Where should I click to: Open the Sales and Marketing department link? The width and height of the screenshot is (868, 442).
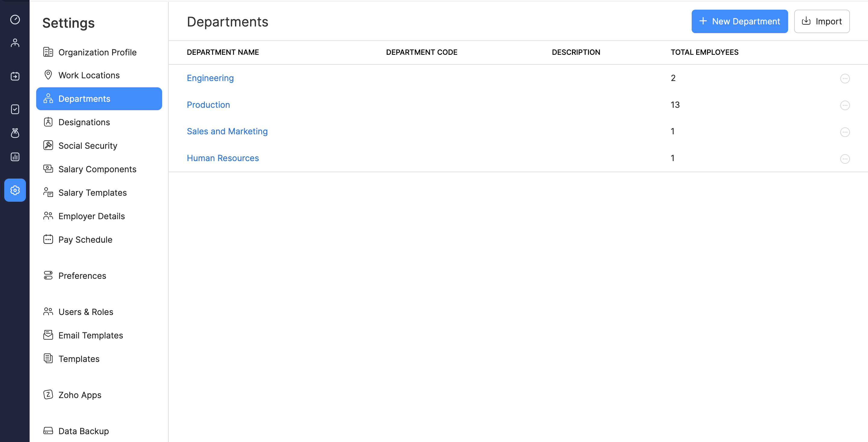pos(227,131)
